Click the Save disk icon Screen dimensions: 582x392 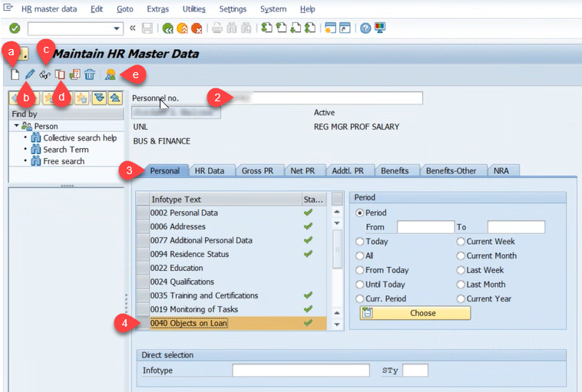click(147, 28)
